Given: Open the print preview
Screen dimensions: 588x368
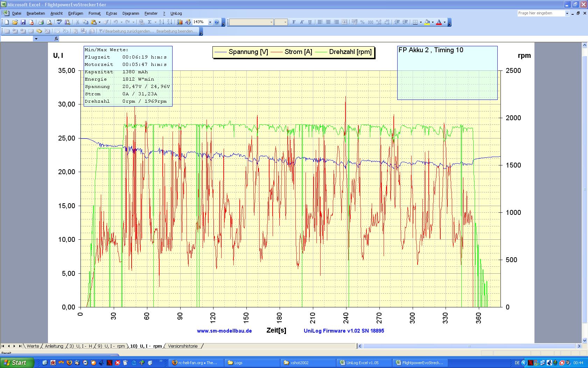Looking at the screenshot, I should (49, 22).
